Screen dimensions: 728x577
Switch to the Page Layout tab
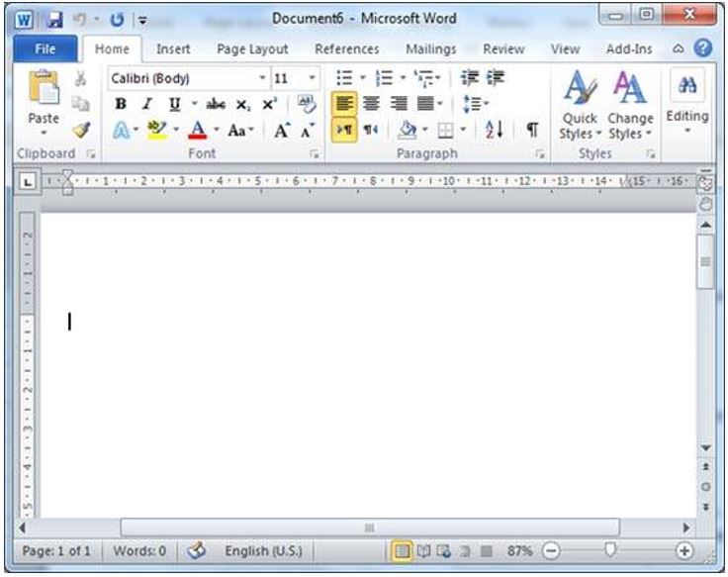[252, 48]
